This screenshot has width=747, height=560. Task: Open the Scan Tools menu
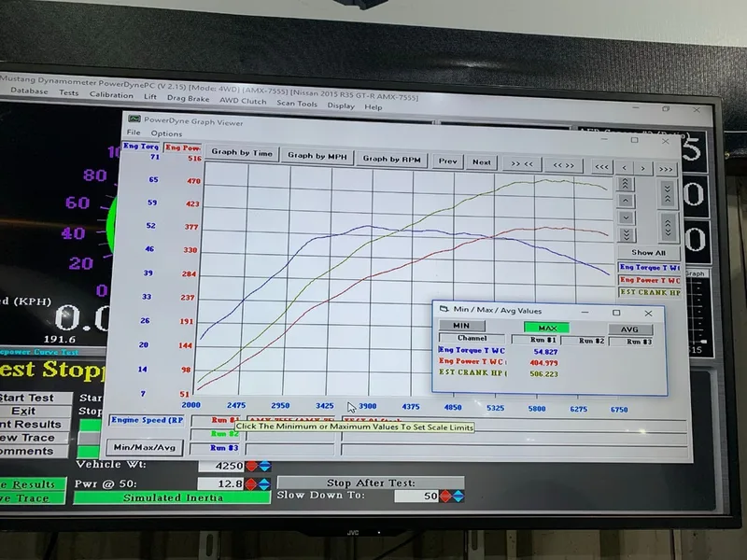[297, 103]
